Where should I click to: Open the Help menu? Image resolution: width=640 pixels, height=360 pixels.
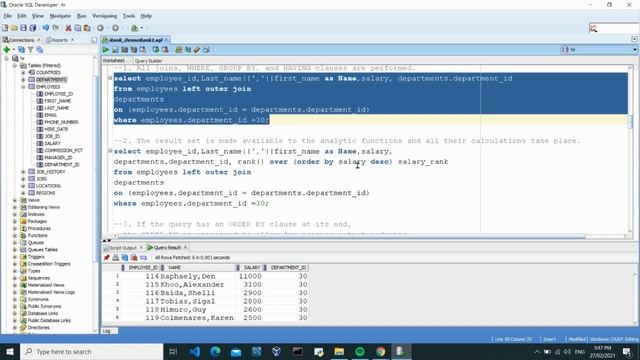coord(146,16)
